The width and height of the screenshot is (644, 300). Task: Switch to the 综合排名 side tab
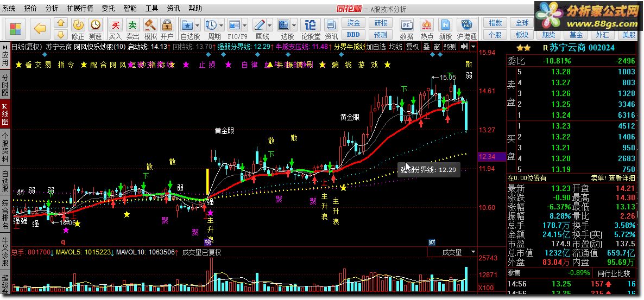tap(5, 214)
